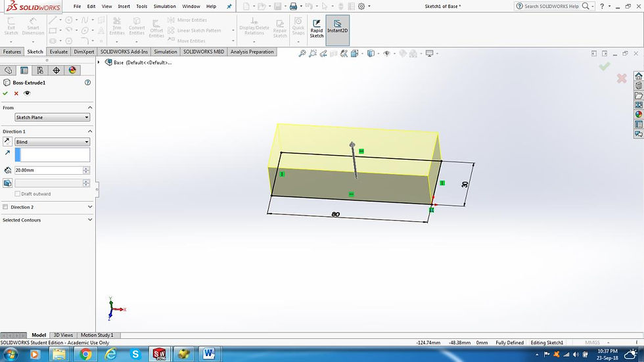The image size is (644, 362).
Task: Switch to the SOLIDWORKS Add-Ins tab
Action: (124, 52)
